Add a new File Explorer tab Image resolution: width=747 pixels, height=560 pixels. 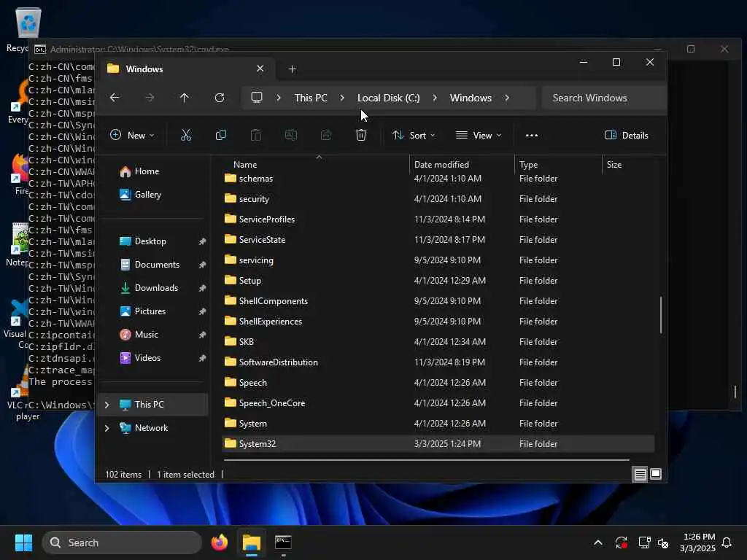292,69
